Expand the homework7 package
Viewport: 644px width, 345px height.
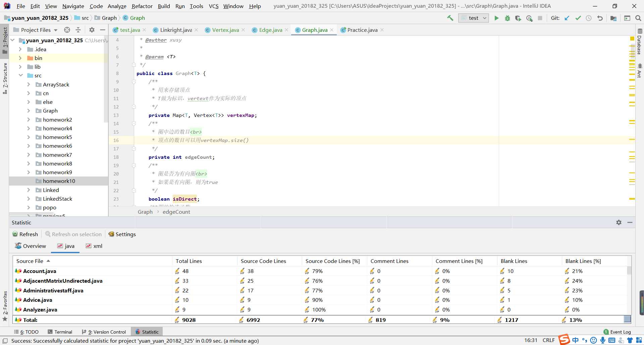tap(29, 155)
